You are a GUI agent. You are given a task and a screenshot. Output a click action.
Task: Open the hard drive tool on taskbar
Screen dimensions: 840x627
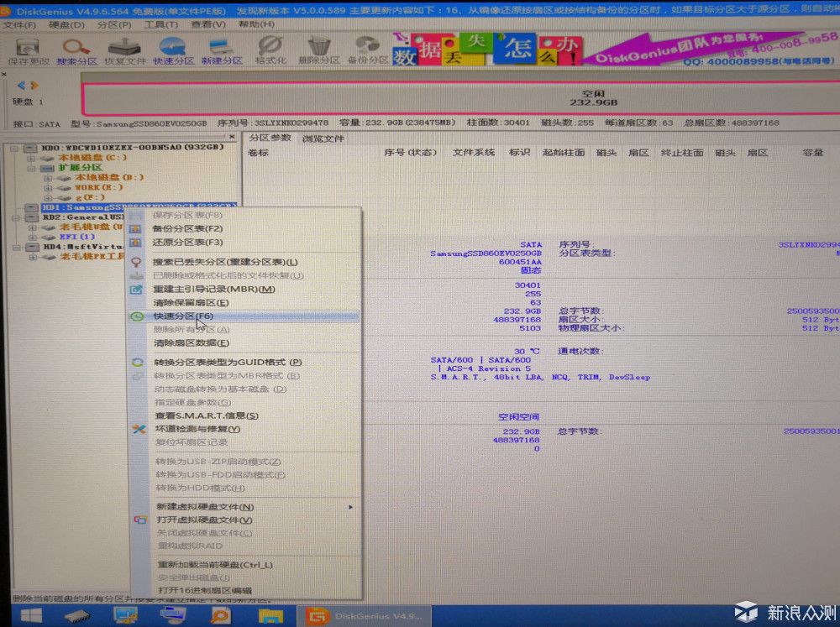[77, 617]
